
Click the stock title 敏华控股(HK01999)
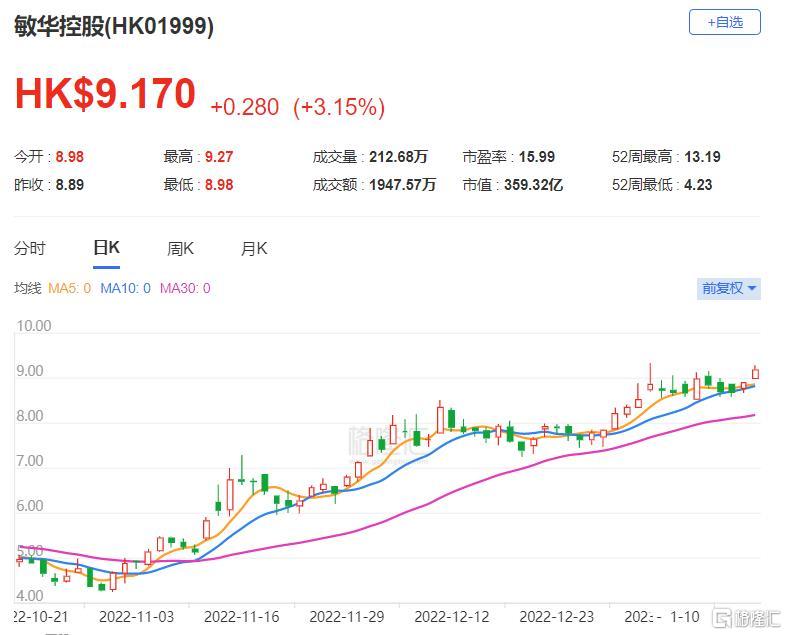(114, 26)
